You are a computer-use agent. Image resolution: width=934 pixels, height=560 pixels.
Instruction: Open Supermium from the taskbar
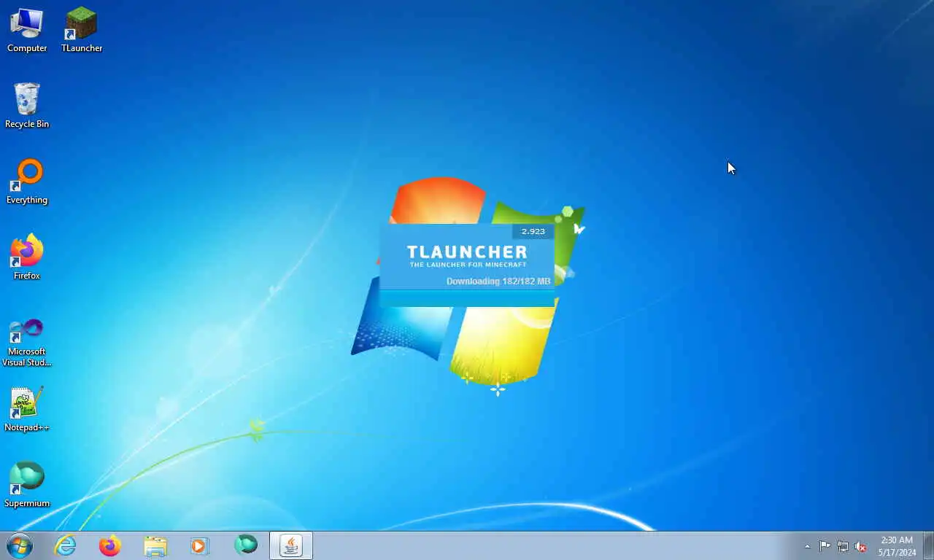coord(245,545)
